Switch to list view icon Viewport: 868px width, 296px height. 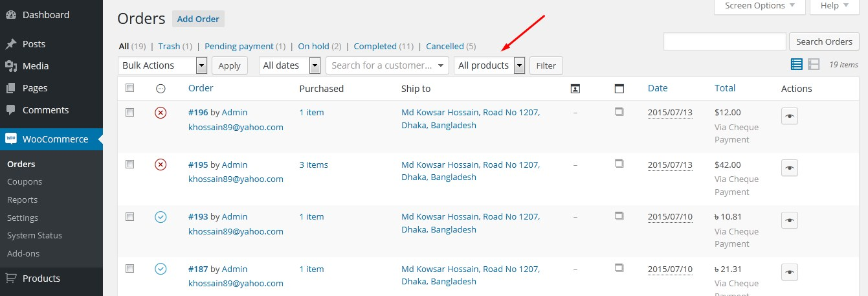tap(797, 64)
